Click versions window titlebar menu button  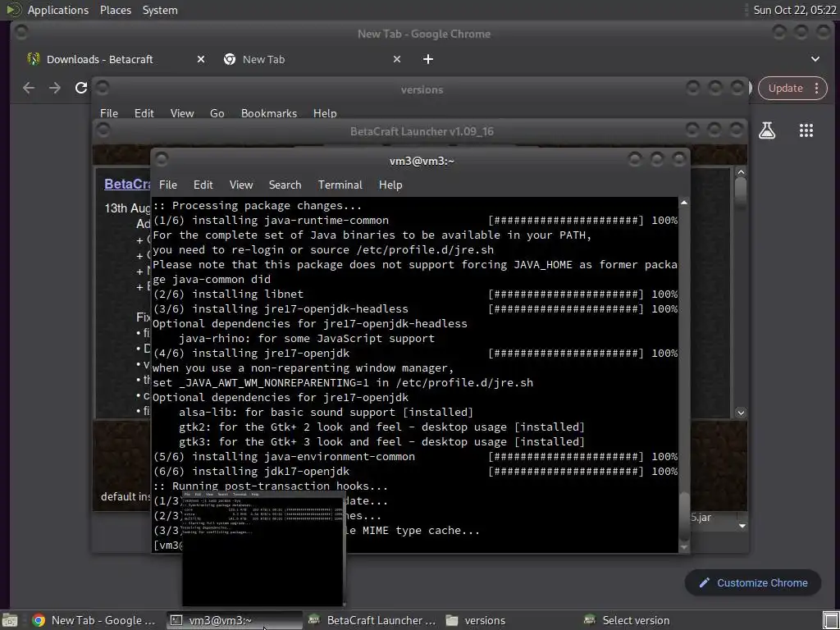(x=103, y=87)
